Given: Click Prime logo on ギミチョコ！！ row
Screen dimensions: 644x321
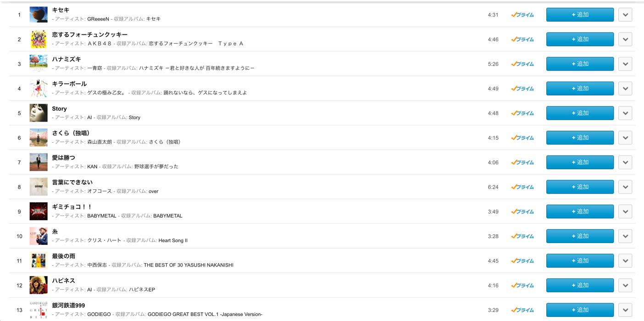Looking at the screenshot, I should (522, 211).
